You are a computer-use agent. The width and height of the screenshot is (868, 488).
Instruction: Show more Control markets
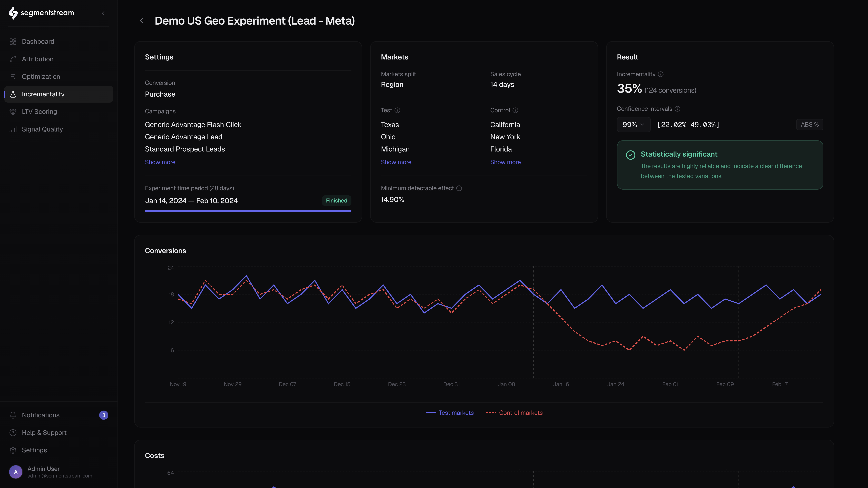pyautogui.click(x=505, y=162)
